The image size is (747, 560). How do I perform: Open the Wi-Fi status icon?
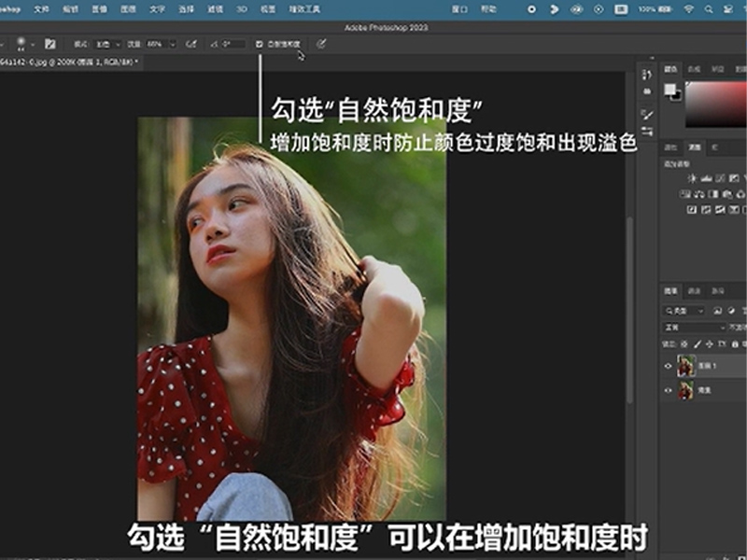(x=689, y=8)
